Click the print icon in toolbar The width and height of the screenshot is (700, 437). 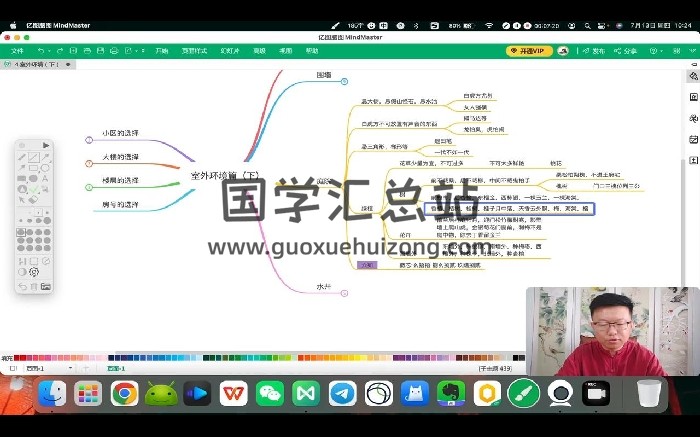coord(114,51)
